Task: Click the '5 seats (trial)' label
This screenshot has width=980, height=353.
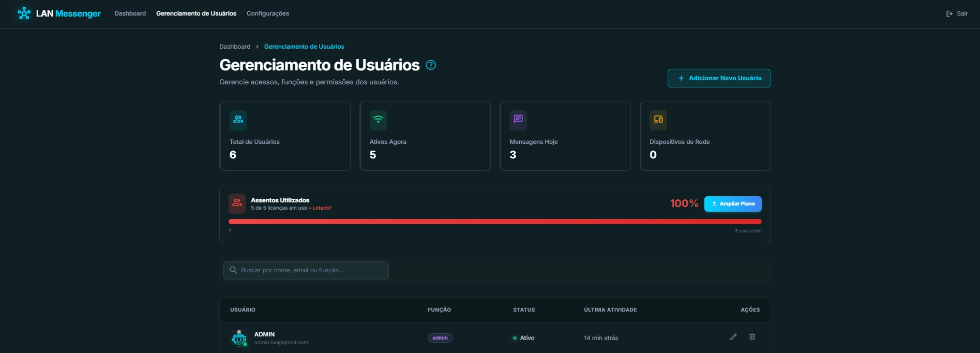Action: point(748,231)
